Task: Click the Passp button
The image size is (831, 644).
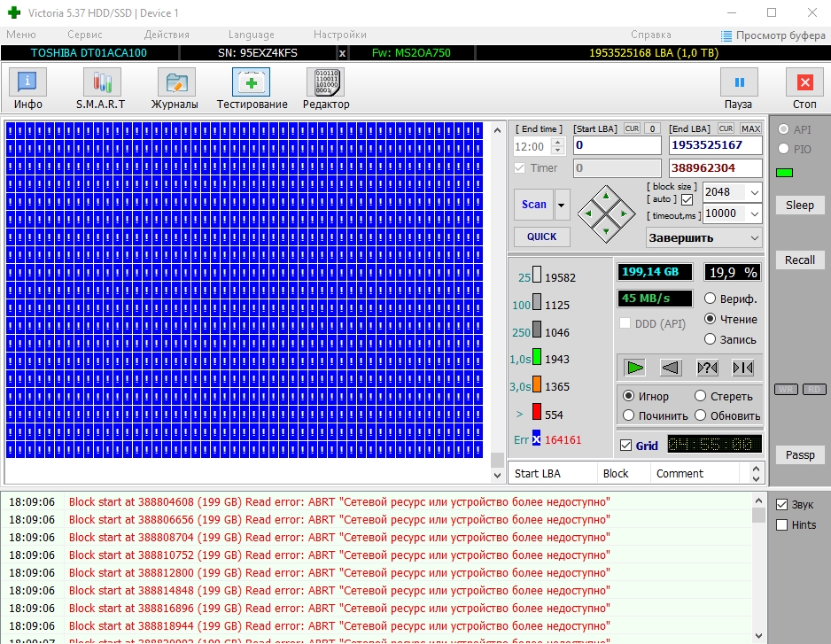Action: point(799,454)
